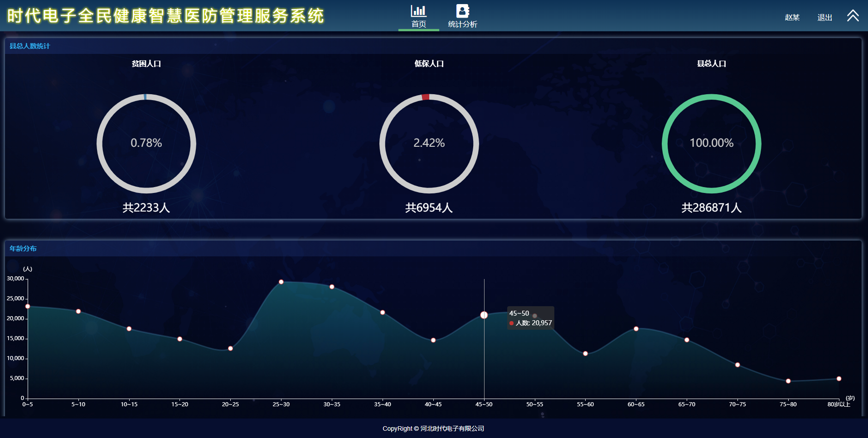Image resolution: width=868 pixels, height=438 pixels.
Task: Open user profile 赵某
Action: click(x=792, y=18)
